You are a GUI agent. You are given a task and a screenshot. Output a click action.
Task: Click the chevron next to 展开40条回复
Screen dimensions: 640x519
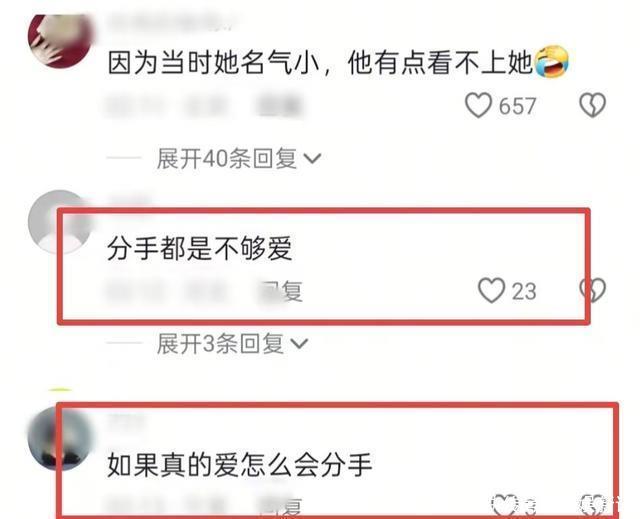click(313, 158)
